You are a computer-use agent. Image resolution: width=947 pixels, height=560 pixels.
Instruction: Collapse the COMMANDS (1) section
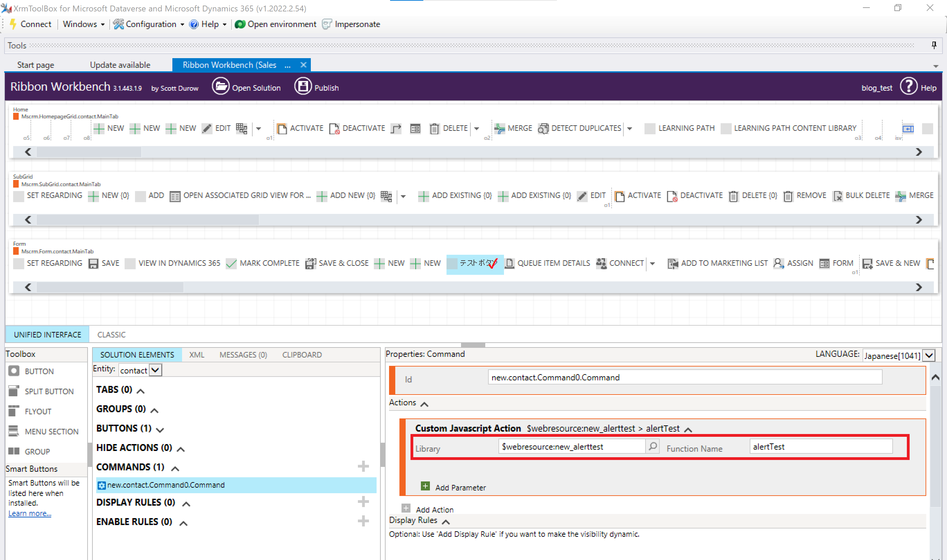(x=175, y=469)
